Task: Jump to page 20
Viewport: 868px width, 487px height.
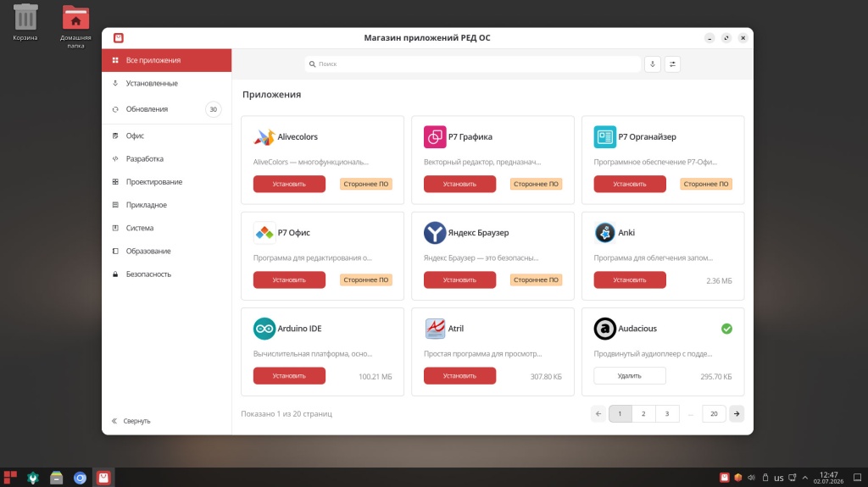Action: coord(714,413)
